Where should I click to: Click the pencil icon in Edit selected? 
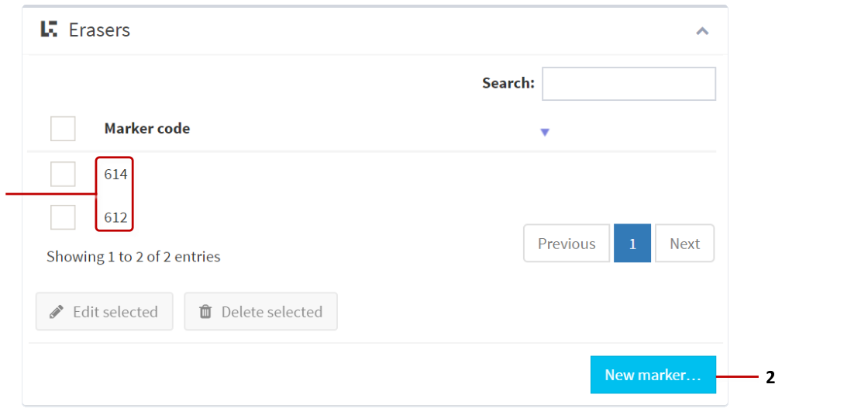(56, 312)
